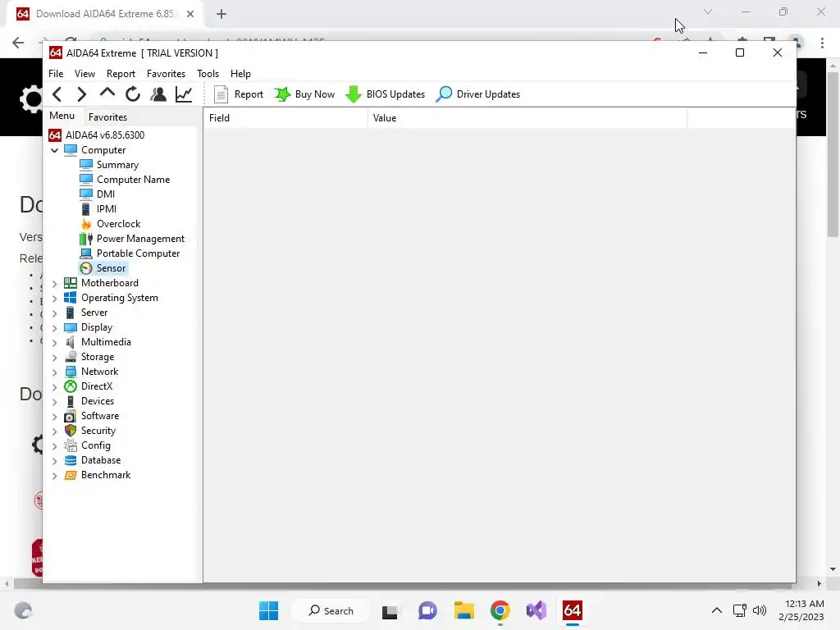Open the Report menu
The width and height of the screenshot is (840, 630).
[121, 73]
